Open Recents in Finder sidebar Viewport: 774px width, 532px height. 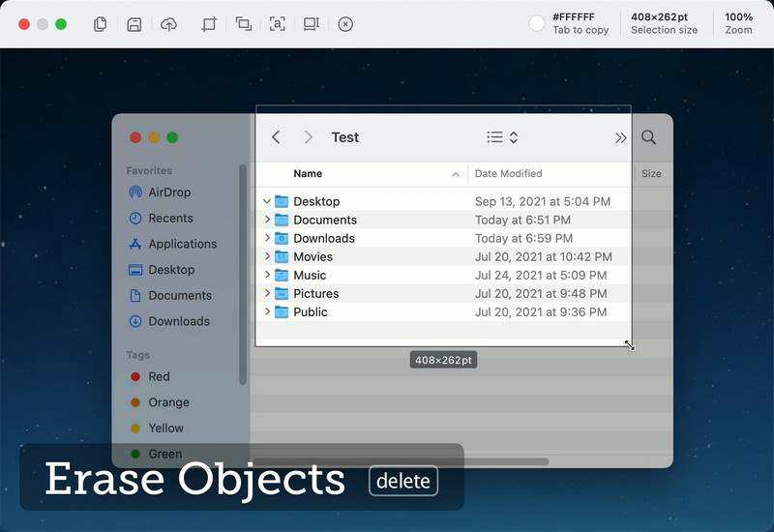coord(161,219)
